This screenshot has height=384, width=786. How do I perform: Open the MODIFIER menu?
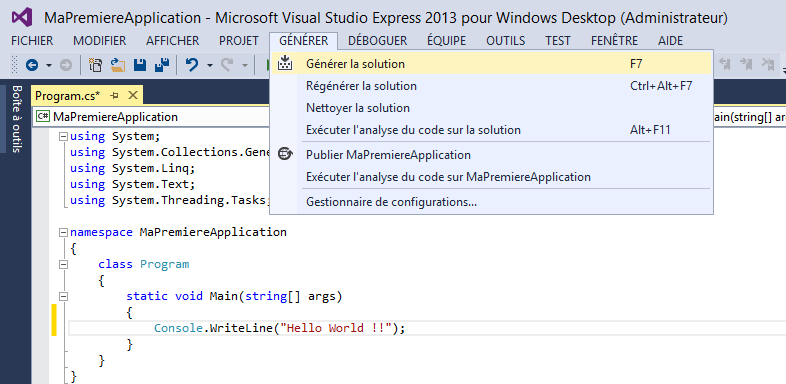click(100, 41)
